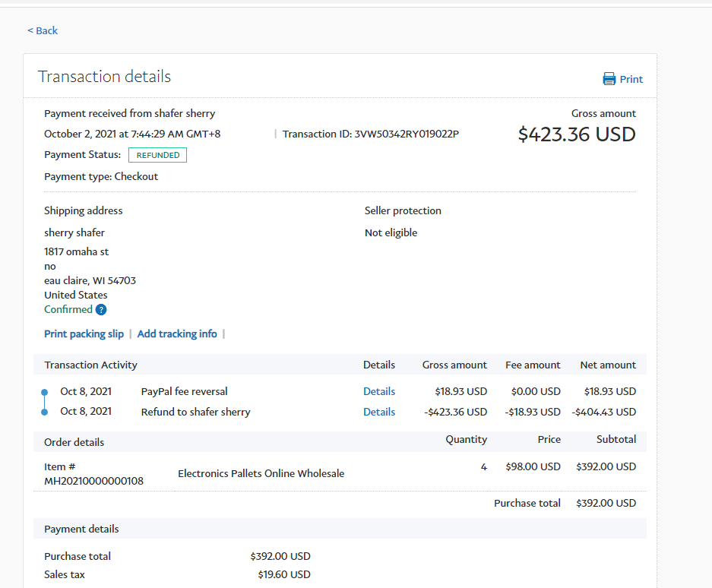Click the Order details section header

point(74,442)
